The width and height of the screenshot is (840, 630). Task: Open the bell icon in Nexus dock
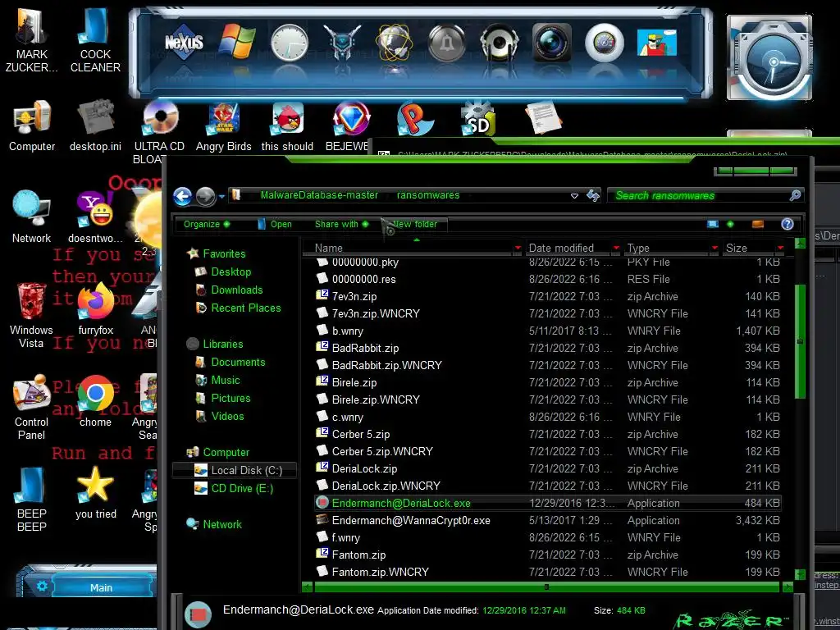coord(447,43)
